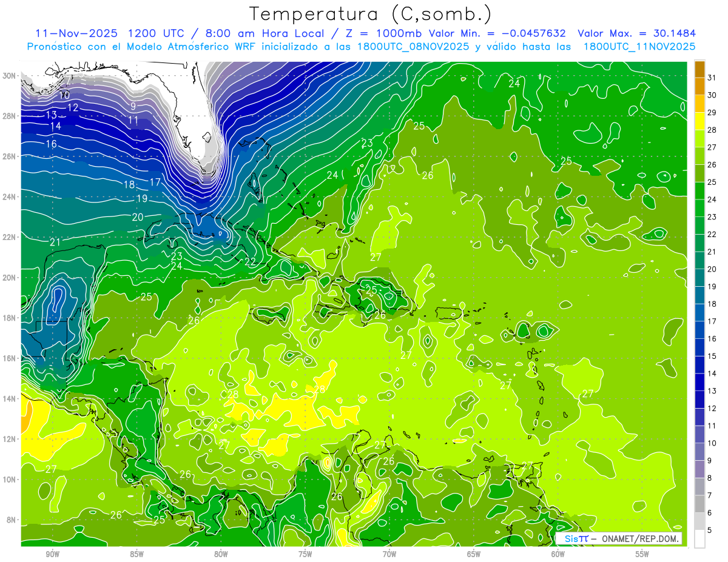This screenshot has height=562, width=728.
Task: Click "Valor Min. = -0.0457632" value
Action: click(497, 33)
